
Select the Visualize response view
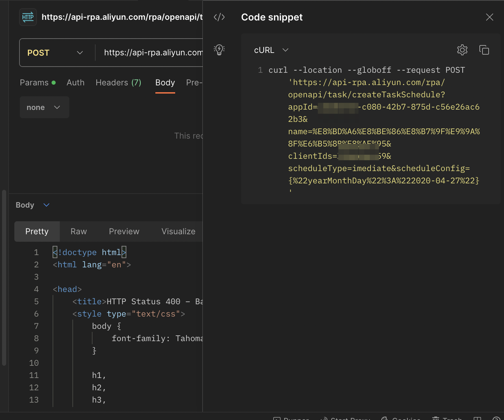(178, 232)
